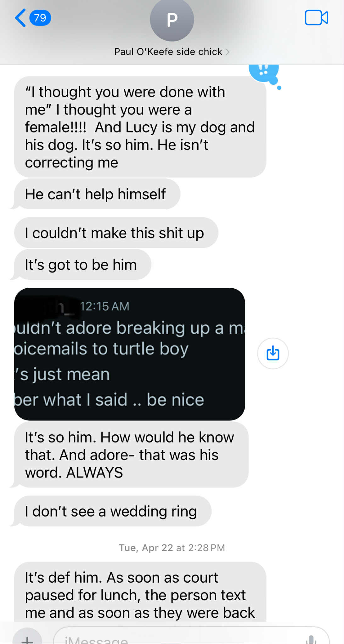Start a FaceTime video call

click(x=316, y=18)
